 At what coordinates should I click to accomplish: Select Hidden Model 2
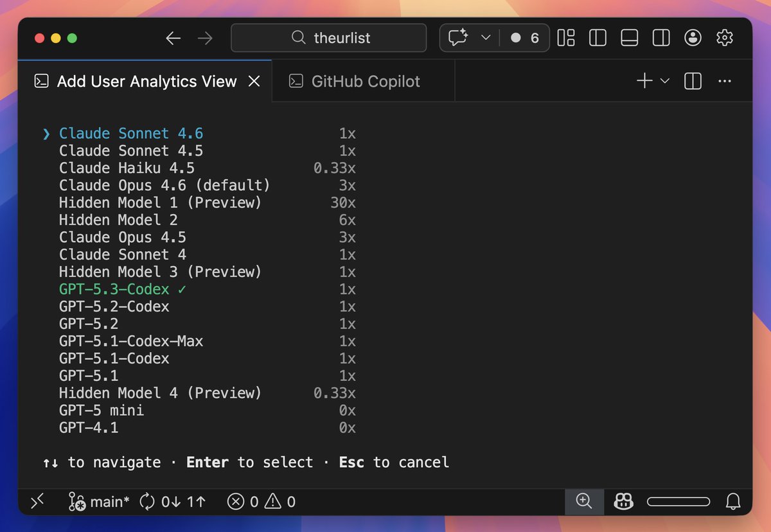pos(118,220)
